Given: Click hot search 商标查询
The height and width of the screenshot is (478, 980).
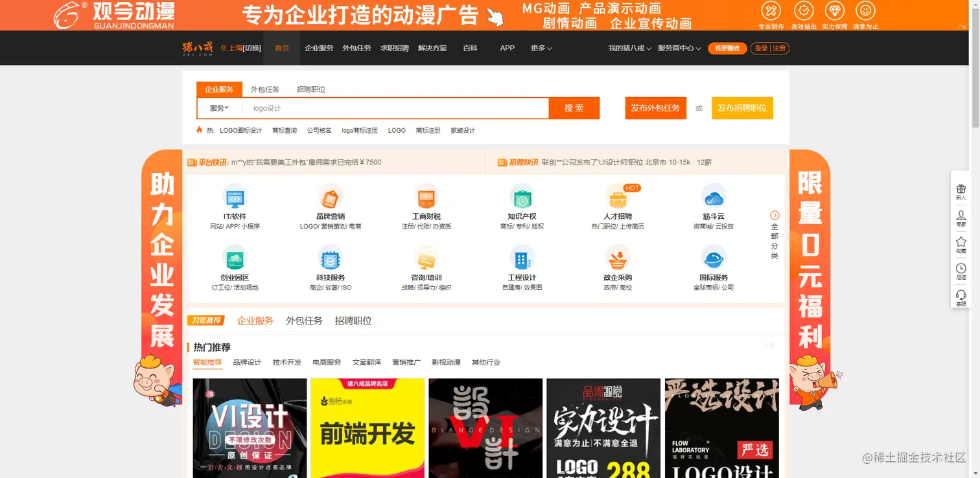Looking at the screenshot, I should [285, 131].
